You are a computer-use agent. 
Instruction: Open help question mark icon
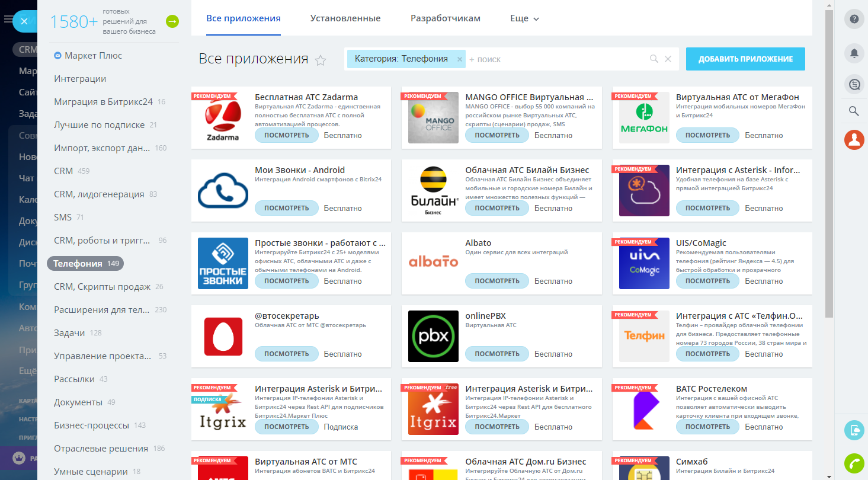coord(854,19)
